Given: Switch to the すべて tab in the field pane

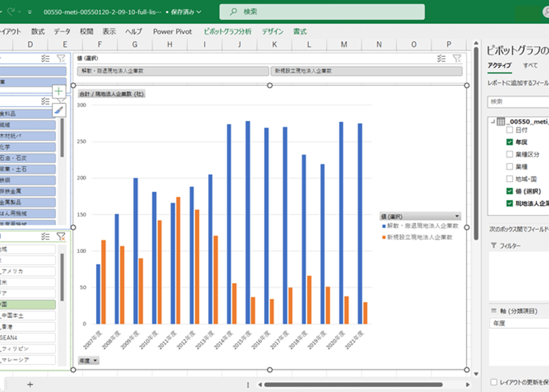Looking at the screenshot, I should point(530,65).
